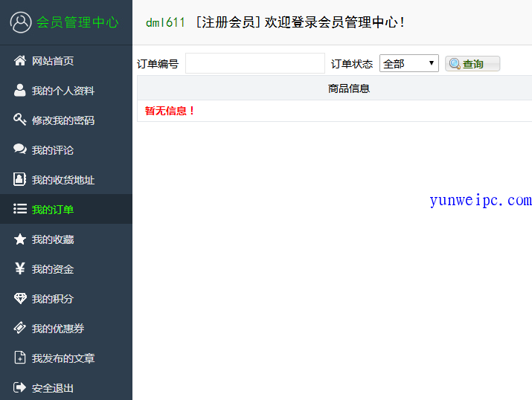Click the 会员管理中心 title in sidebar
The height and width of the screenshot is (400, 532).
pyautogui.click(x=77, y=22)
